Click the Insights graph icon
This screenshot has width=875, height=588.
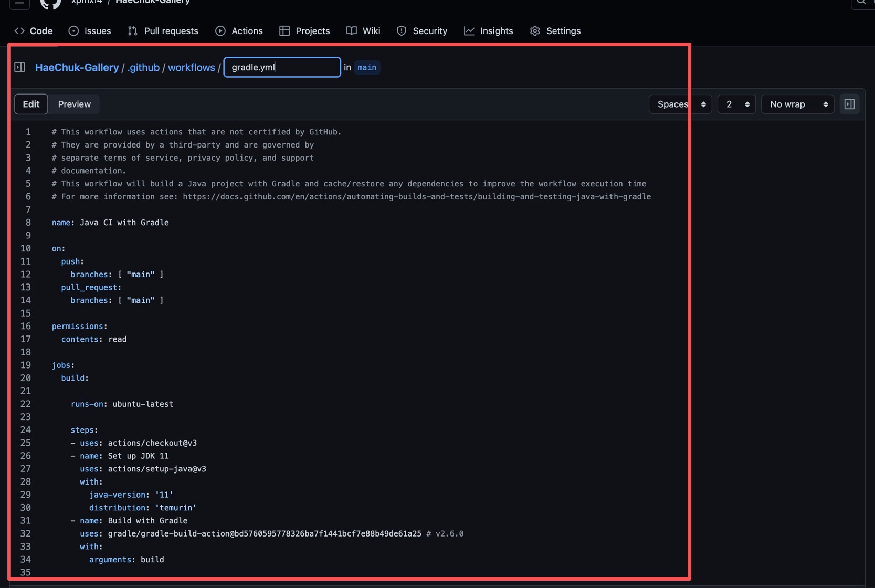point(469,31)
